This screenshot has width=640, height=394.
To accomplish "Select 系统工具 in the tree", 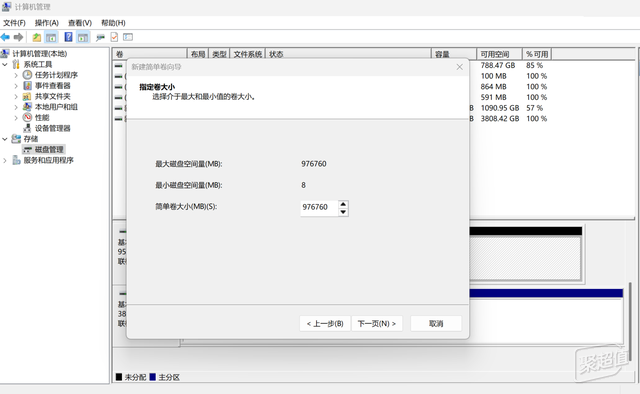I will click(x=38, y=64).
